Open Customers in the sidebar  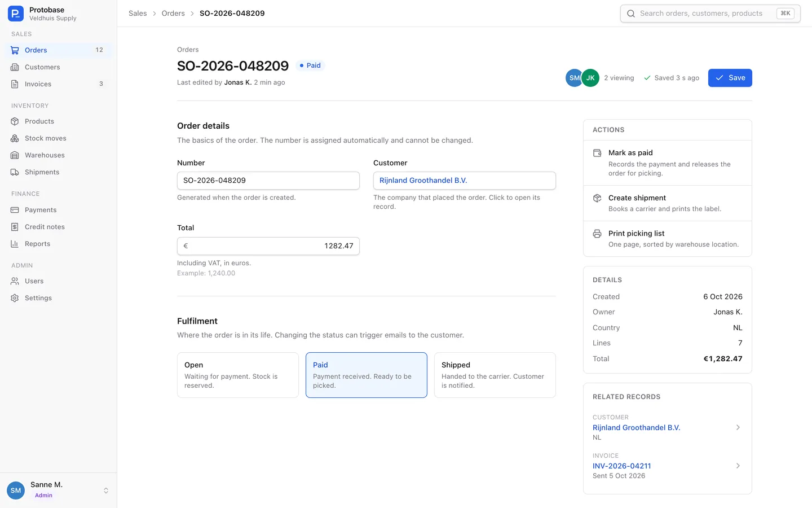point(59,67)
